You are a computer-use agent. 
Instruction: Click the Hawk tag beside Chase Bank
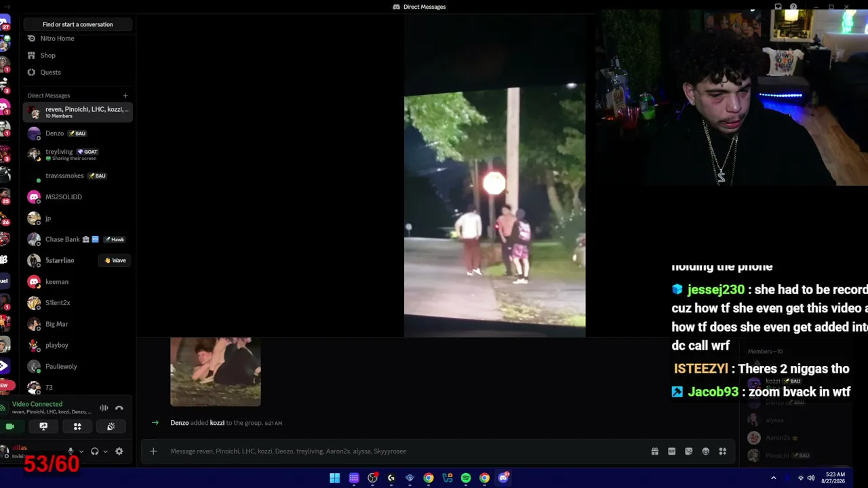pyautogui.click(x=114, y=239)
